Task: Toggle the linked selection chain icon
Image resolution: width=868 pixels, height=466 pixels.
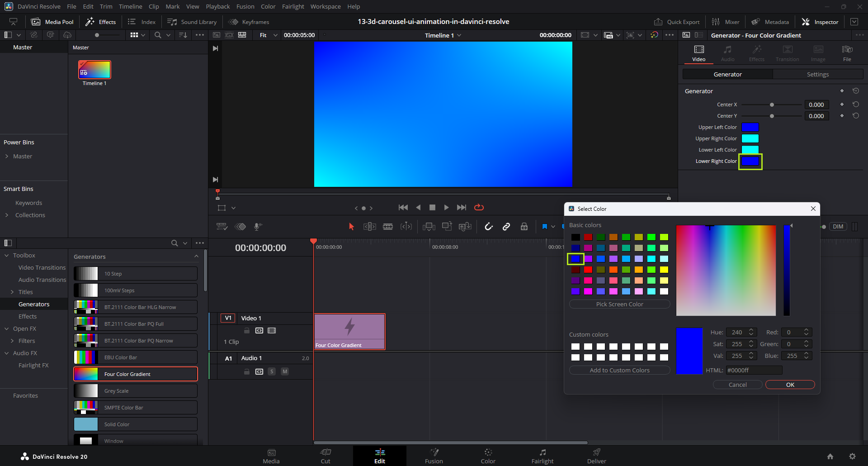Action: pyautogui.click(x=506, y=227)
